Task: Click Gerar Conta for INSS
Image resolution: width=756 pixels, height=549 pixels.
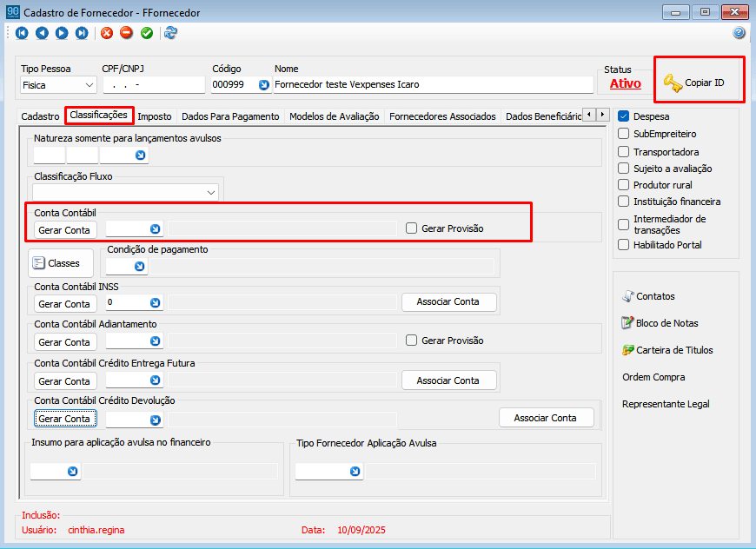Action: 65,304
